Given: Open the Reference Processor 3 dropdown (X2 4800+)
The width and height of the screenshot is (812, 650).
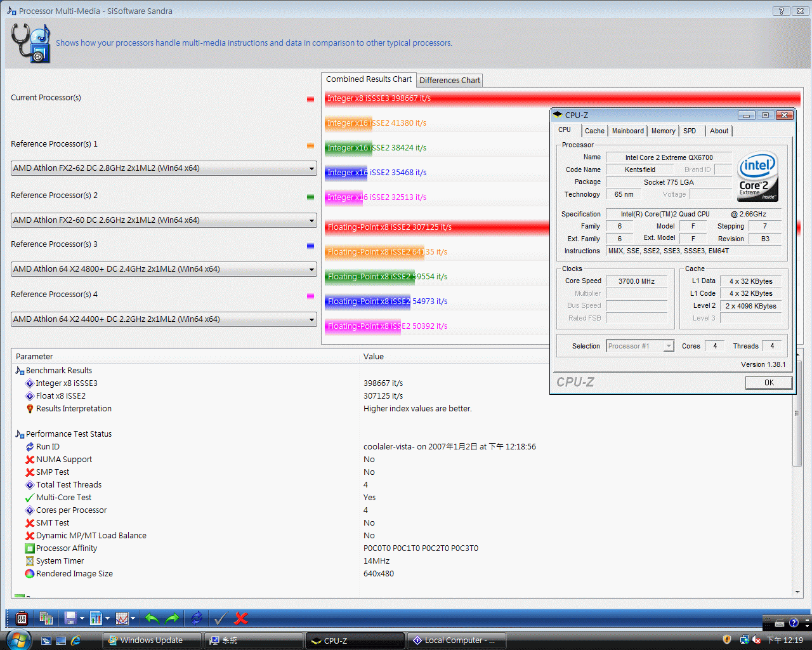Looking at the screenshot, I should pyautogui.click(x=164, y=269).
